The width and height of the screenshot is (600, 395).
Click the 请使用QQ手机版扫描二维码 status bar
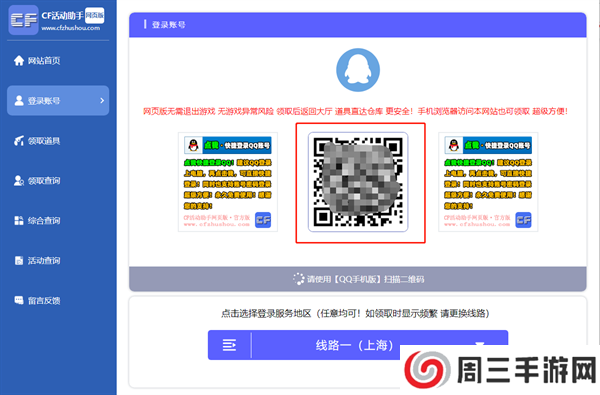[x=358, y=279]
